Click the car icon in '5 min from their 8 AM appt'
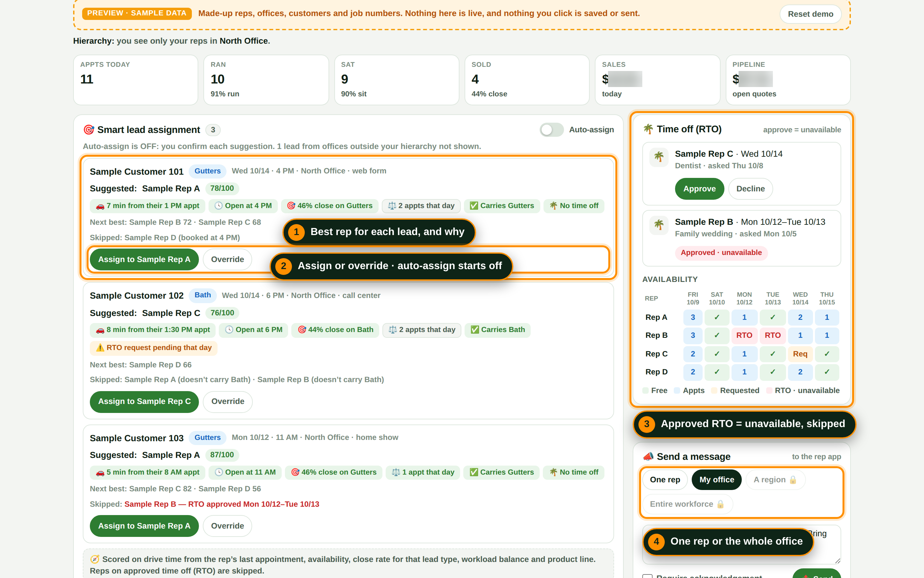Image resolution: width=924 pixels, height=578 pixels. (x=100, y=472)
